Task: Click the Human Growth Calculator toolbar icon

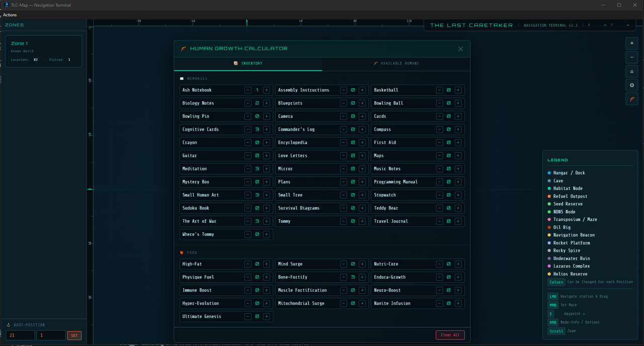Action: [x=632, y=99]
